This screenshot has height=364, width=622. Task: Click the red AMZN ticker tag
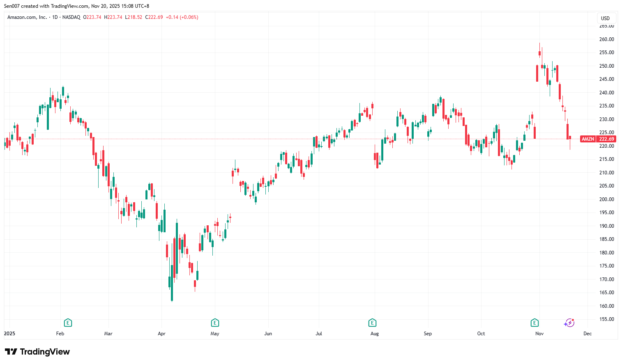(x=587, y=139)
